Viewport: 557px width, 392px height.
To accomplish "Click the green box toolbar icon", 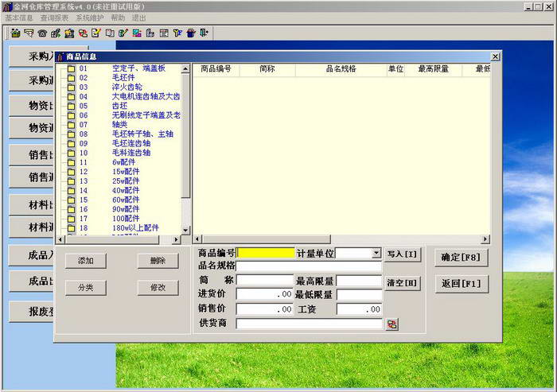I will 15,33.
